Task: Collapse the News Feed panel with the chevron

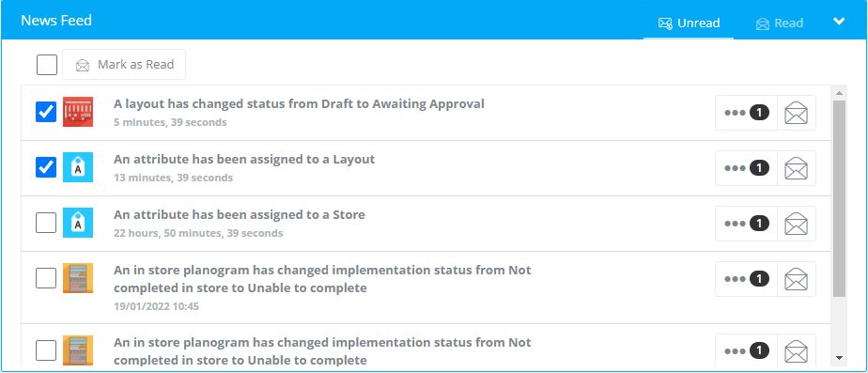Action: click(839, 22)
